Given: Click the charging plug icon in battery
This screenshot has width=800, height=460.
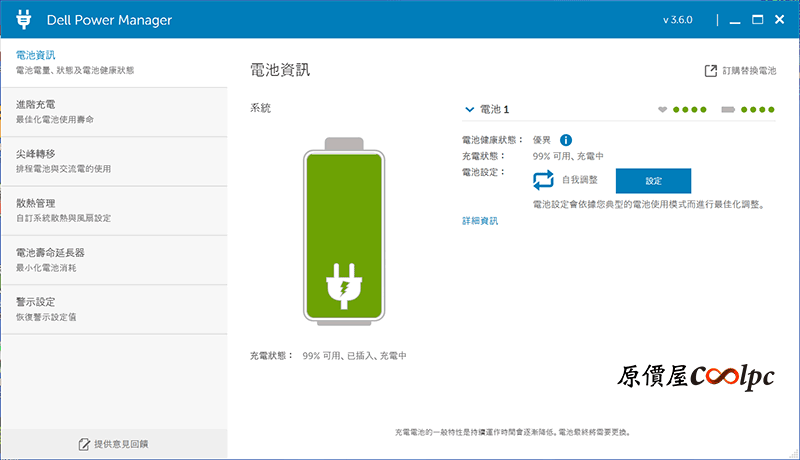Looking at the screenshot, I should [x=344, y=286].
